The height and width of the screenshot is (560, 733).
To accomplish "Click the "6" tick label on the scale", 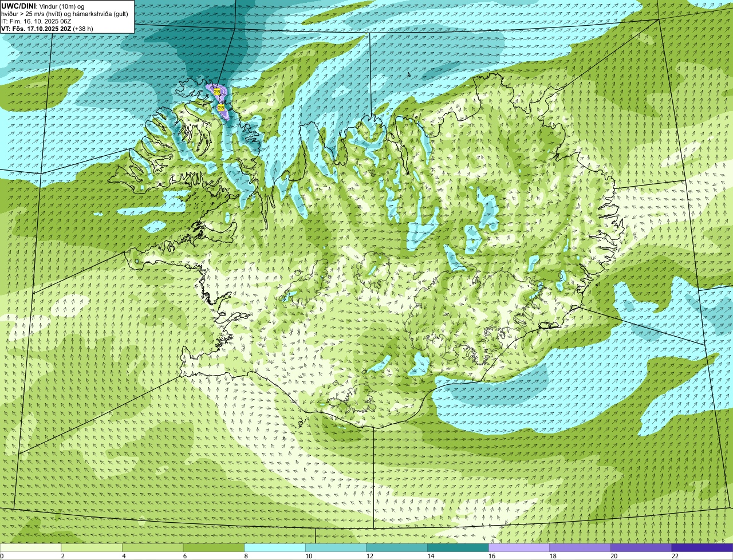I will (x=184, y=556).
